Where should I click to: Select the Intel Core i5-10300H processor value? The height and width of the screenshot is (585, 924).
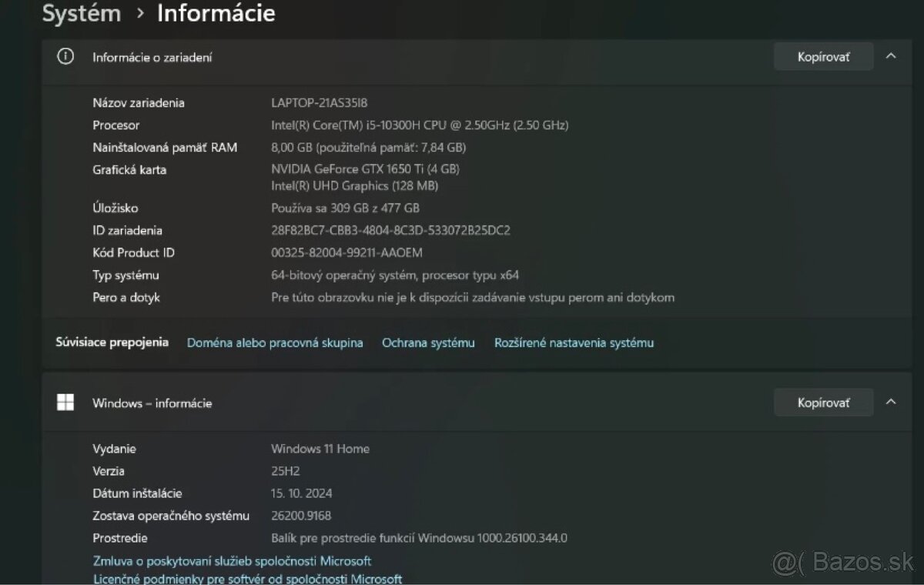(x=420, y=125)
